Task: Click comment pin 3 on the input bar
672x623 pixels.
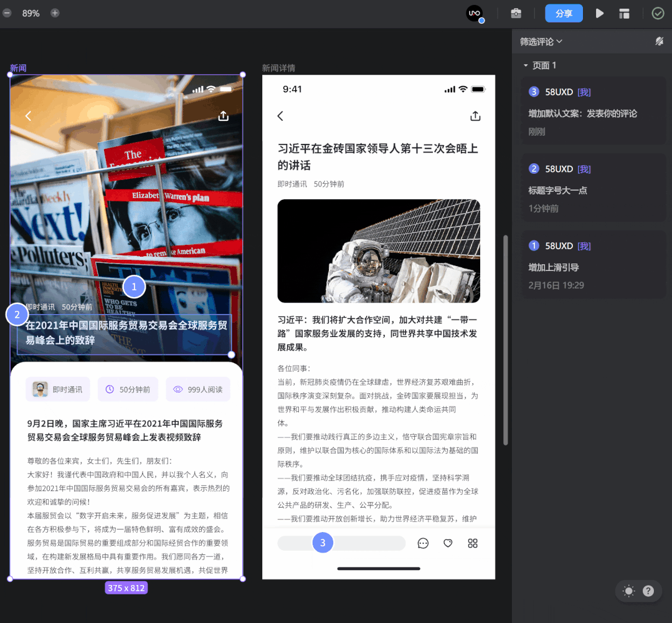Action: coord(323,543)
